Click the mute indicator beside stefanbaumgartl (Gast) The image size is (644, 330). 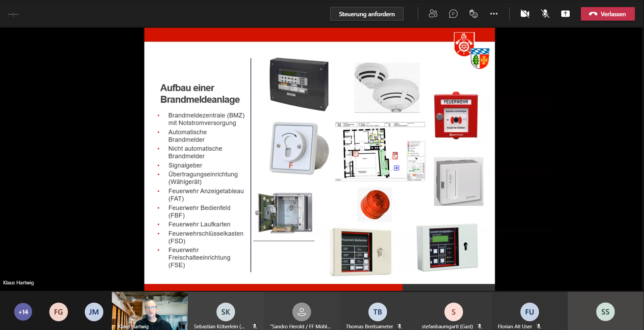[x=480, y=327]
